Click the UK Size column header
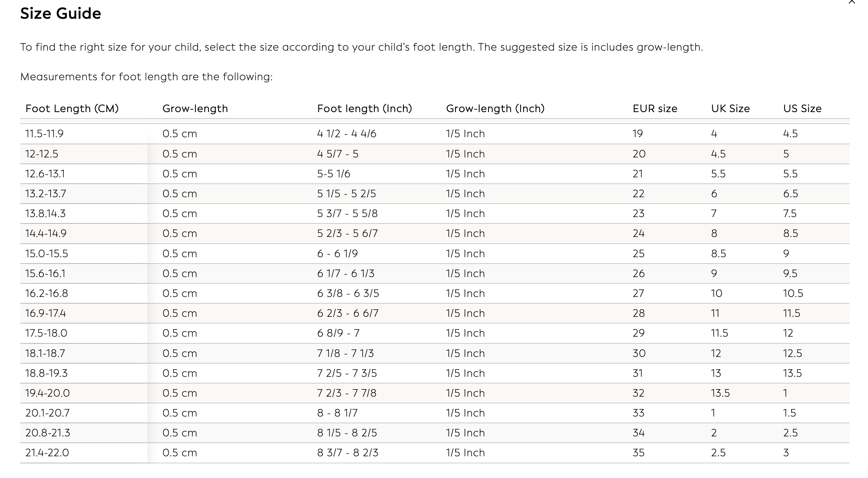This screenshot has width=868, height=478. (730, 109)
